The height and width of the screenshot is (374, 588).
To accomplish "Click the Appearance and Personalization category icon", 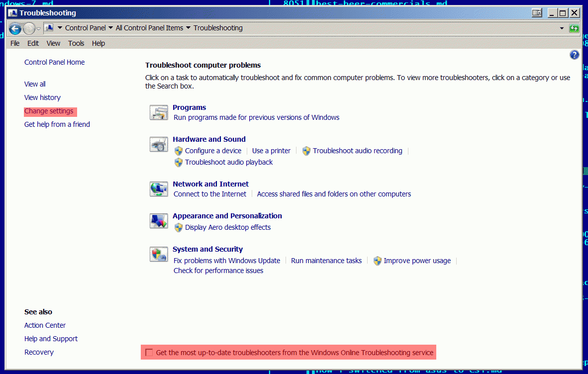I will [159, 221].
